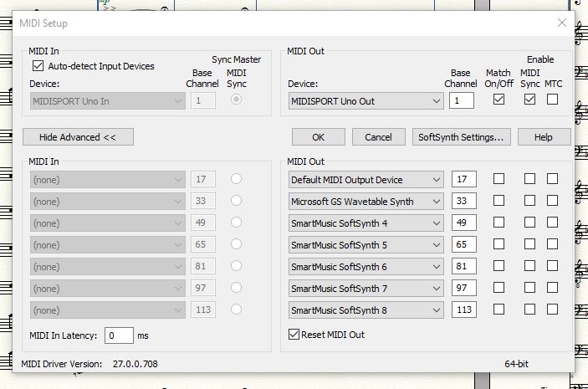Collapse options with Hide Advanced button
The image size is (588, 389).
[77, 137]
